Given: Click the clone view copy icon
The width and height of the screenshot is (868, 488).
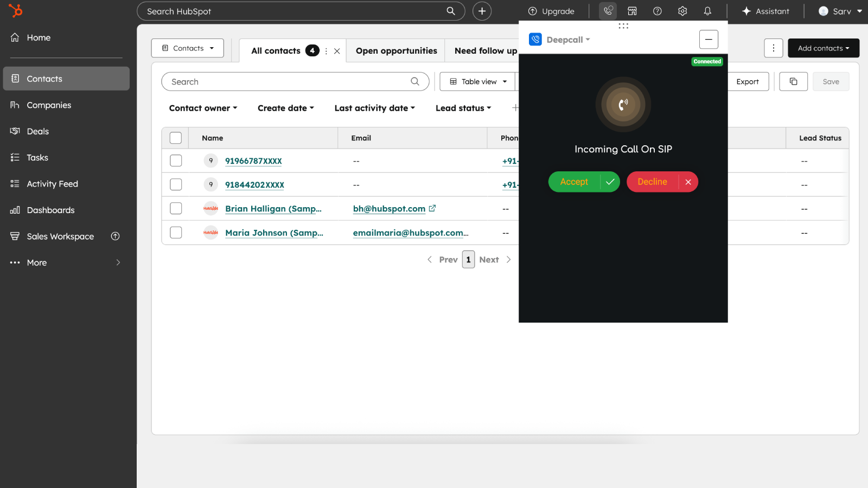Looking at the screenshot, I should coord(793,81).
